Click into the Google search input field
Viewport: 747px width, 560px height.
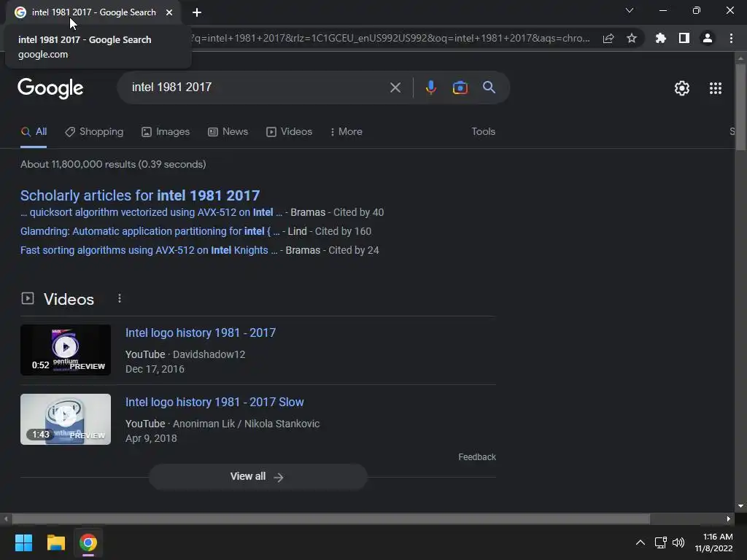258,87
